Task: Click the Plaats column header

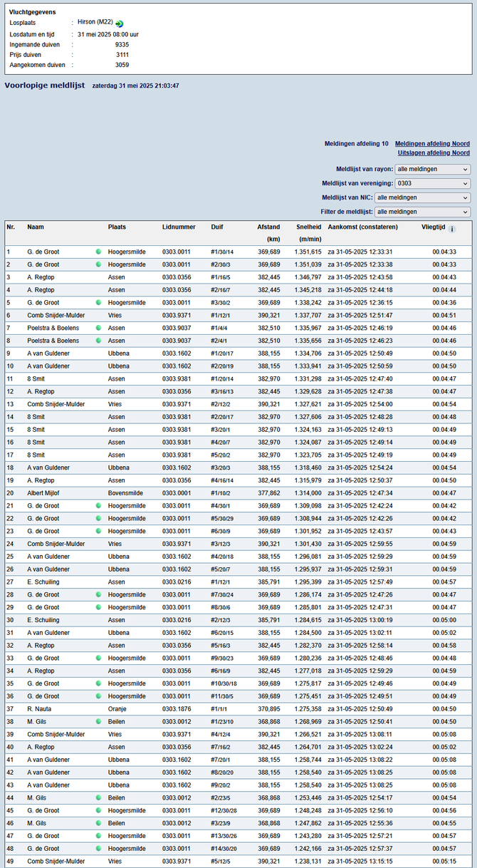Action: [117, 227]
